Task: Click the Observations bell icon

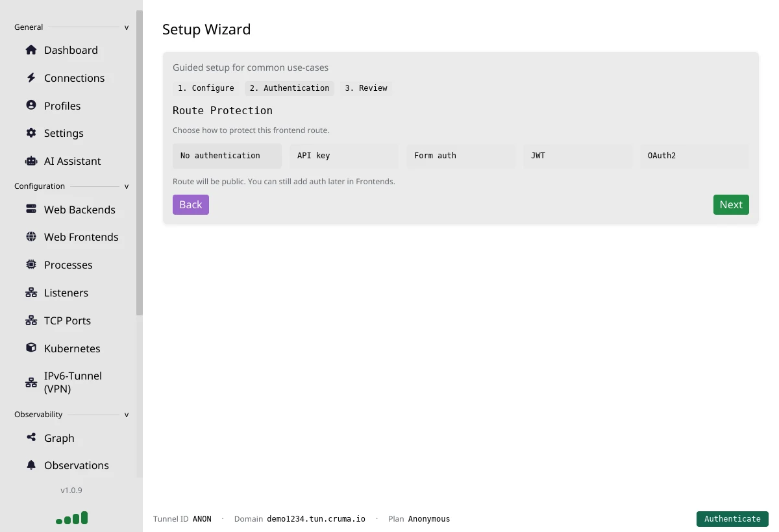Action: tap(31, 465)
